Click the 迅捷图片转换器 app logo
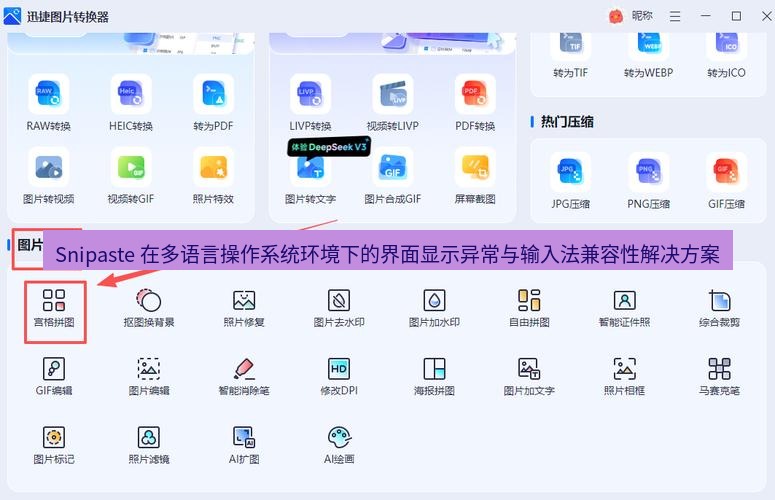775x500 pixels. (x=12, y=16)
